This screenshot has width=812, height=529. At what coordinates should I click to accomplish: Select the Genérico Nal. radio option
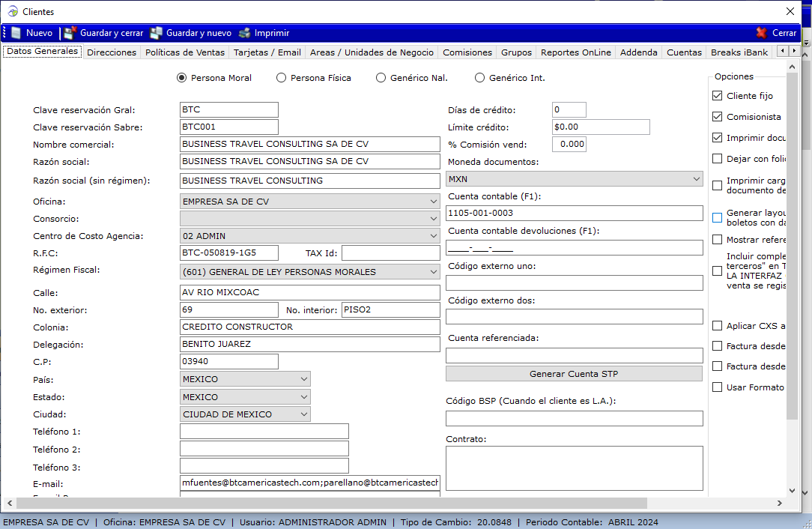coord(381,78)
